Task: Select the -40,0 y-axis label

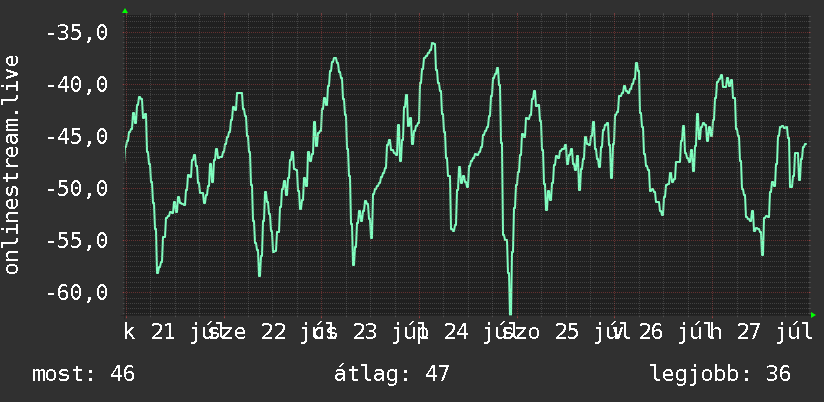Action: [x=77, y=85]
